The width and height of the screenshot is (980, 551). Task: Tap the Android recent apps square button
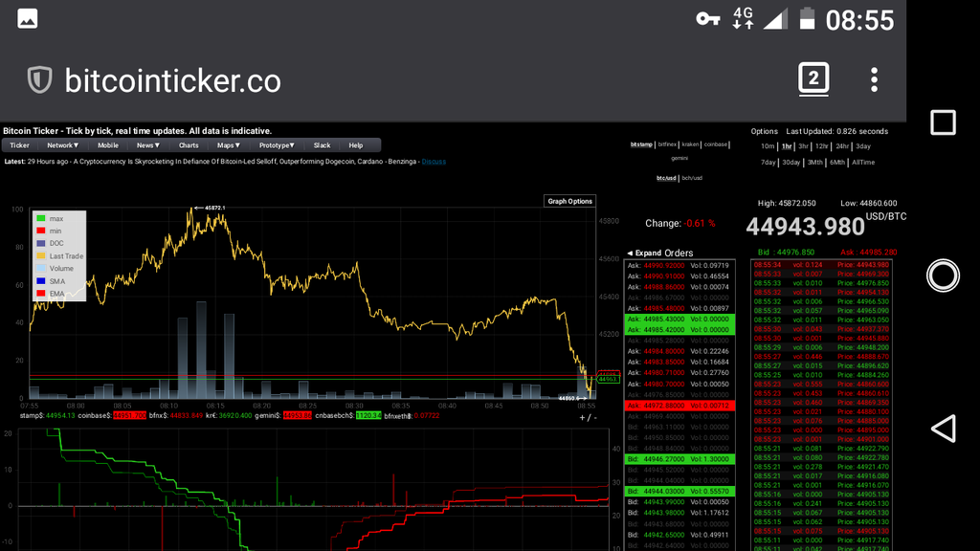[943, 122]
